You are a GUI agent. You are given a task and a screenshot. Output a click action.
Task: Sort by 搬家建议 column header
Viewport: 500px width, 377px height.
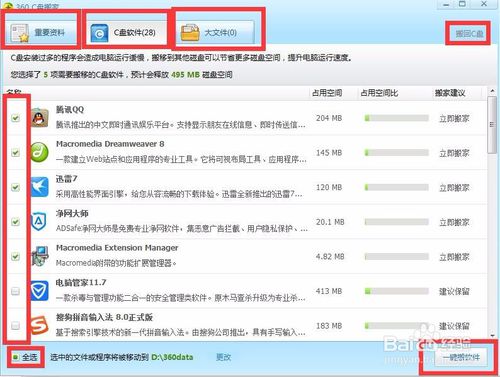point(450,93)
